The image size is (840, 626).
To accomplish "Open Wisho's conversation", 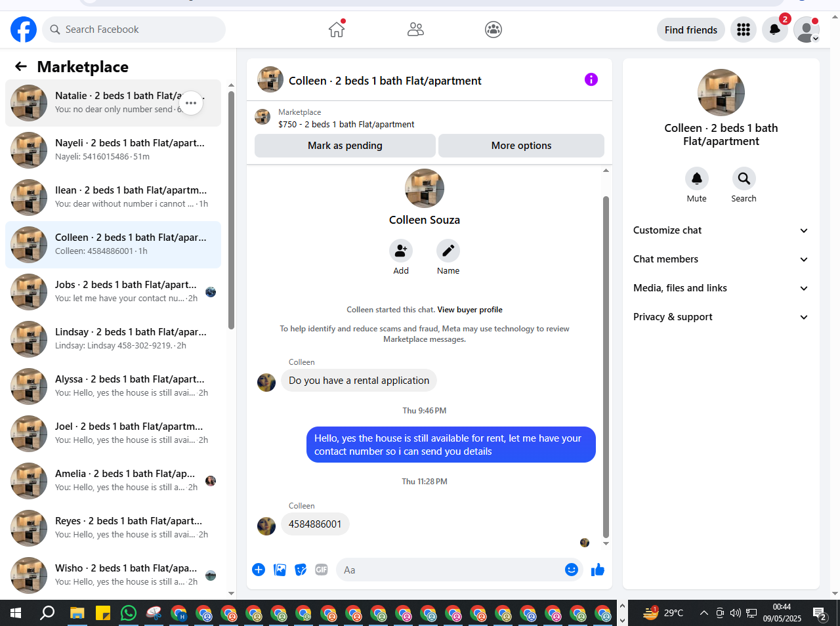I will 113,575.
